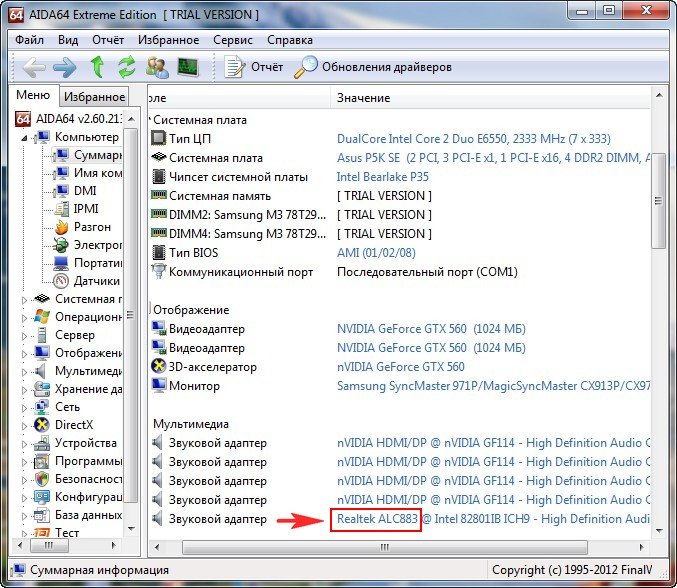Click the Коммуникационный порт connector icon

click(158, 272)
